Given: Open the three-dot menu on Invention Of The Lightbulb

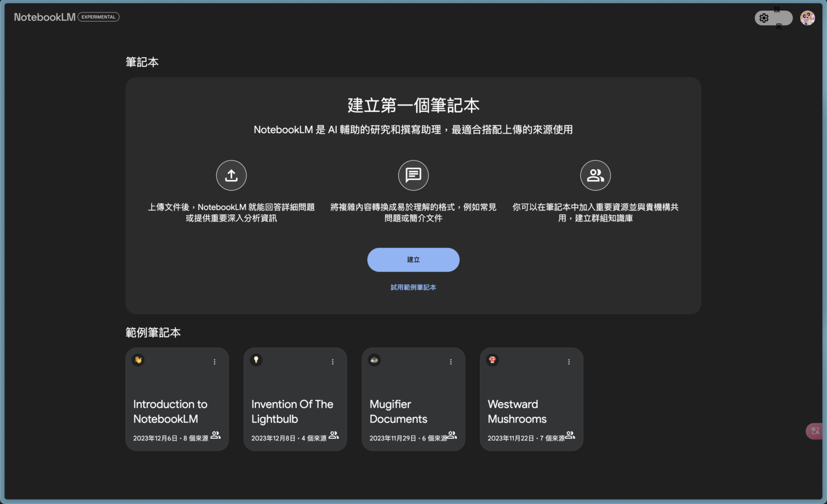Looking at the screenshot, I should 332,362.
